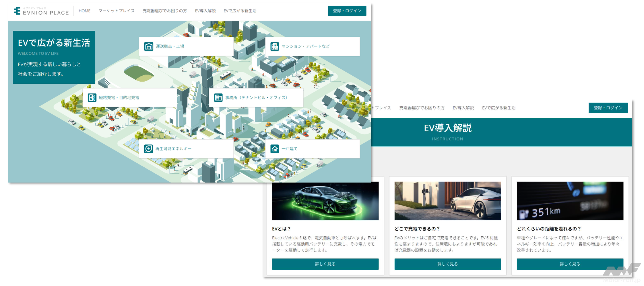Viewport: 644px width, 286px height.
Task: Open the HOME menu item
Action: tap(84, 11)
